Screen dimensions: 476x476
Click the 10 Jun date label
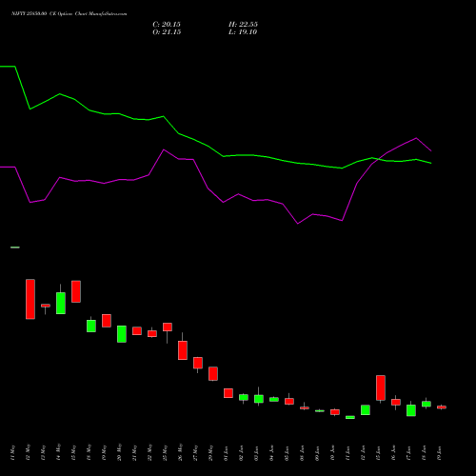[x=332, y=453]
